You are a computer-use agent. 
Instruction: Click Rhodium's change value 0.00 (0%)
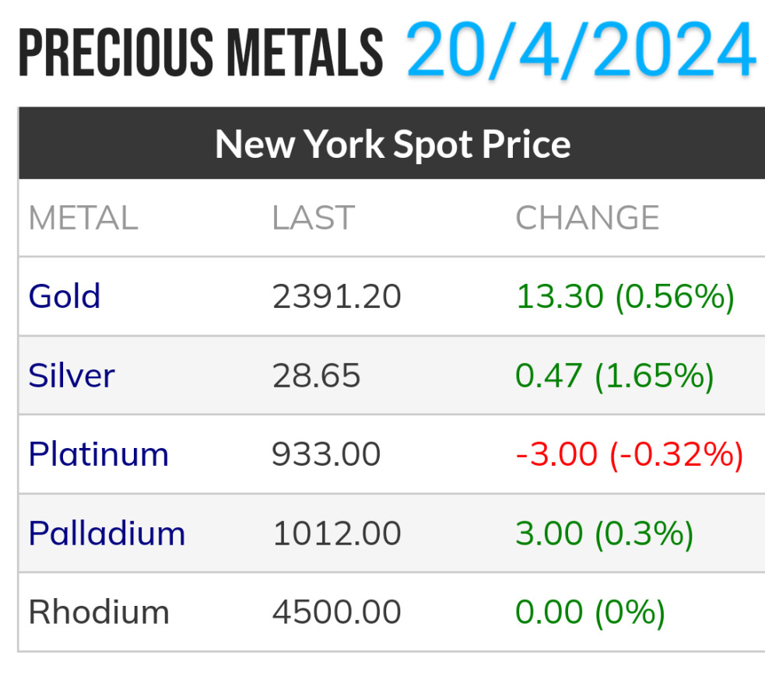[590, 612]
